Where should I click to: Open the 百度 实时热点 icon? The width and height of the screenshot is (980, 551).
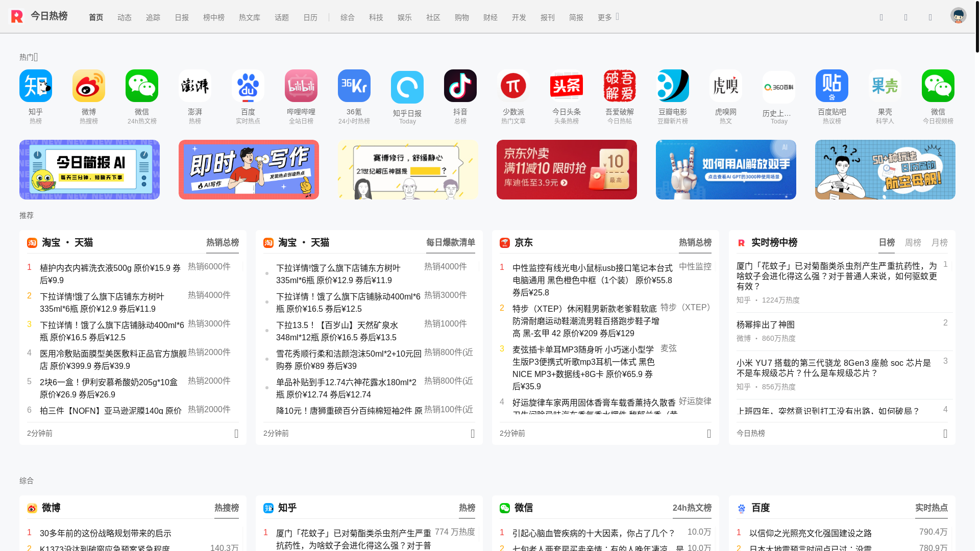[248, 86]
